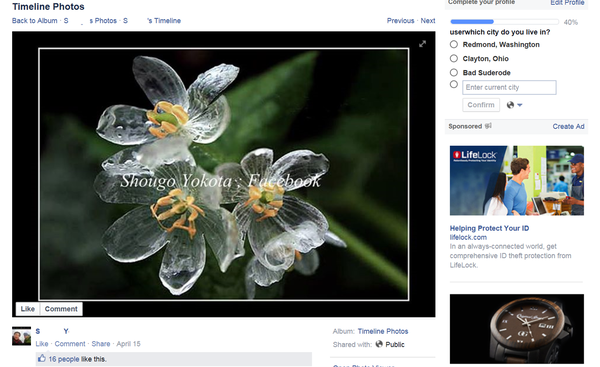Go to Back to Album link
The image size is (600, 367).
pyautogui.click(x=34, y=21)
